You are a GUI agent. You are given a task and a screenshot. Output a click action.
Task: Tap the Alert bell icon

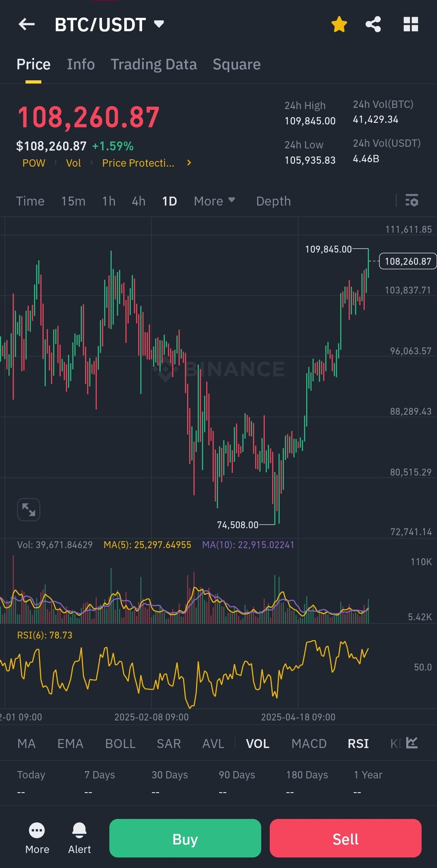(79, 830)
